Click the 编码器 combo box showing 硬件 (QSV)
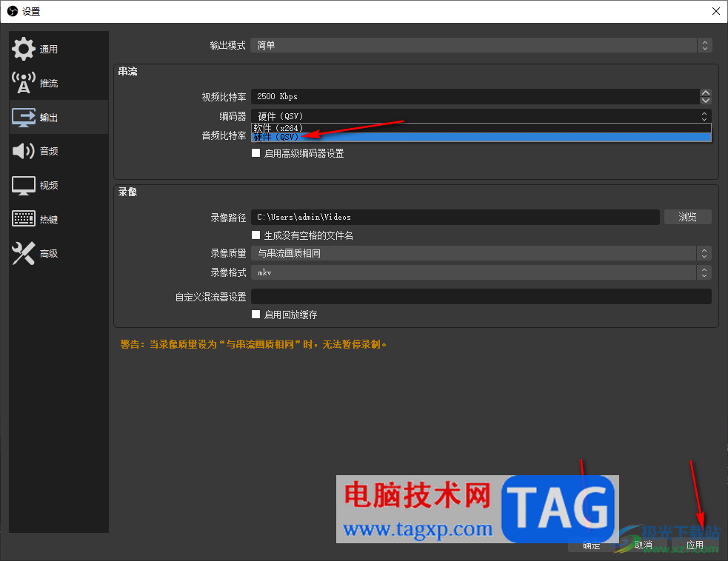The image size is (728, 561). 481,115
